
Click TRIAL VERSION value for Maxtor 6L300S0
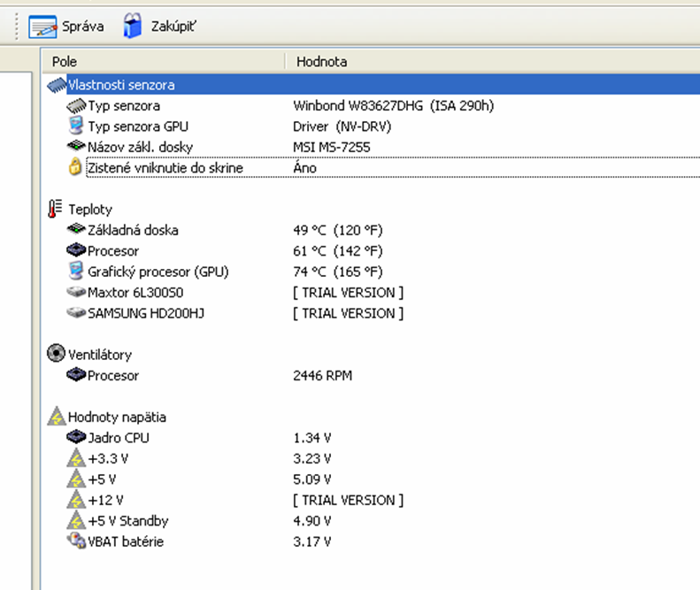pos(348,293)
